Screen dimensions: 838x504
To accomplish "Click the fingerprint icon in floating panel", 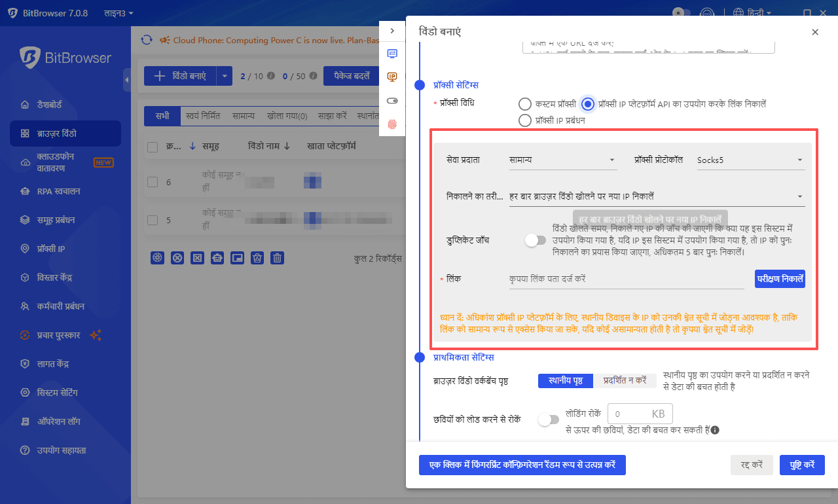I will pos(392,124).
